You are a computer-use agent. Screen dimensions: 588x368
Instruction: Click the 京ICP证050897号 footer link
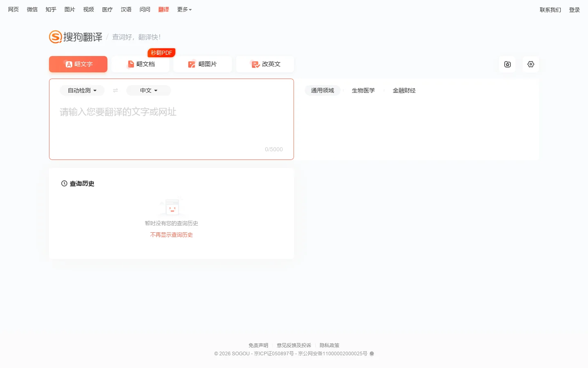pyautogui.click(x=274, y=354)
